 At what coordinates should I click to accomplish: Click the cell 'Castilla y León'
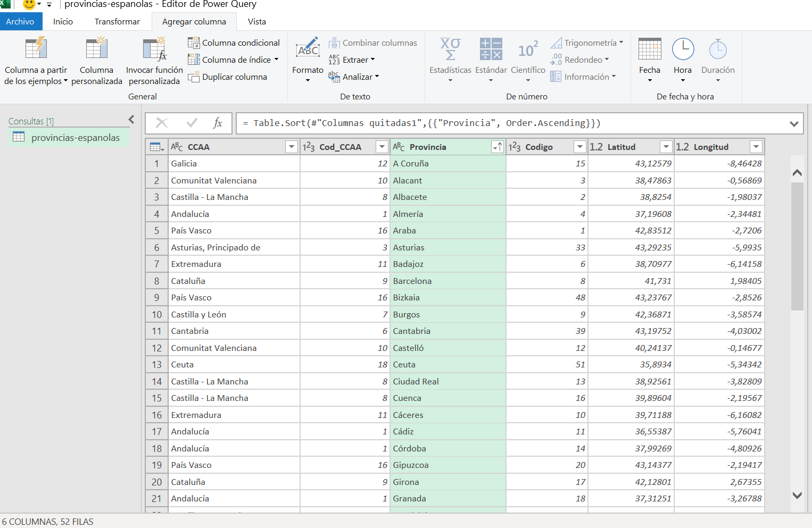coord(234,315)
